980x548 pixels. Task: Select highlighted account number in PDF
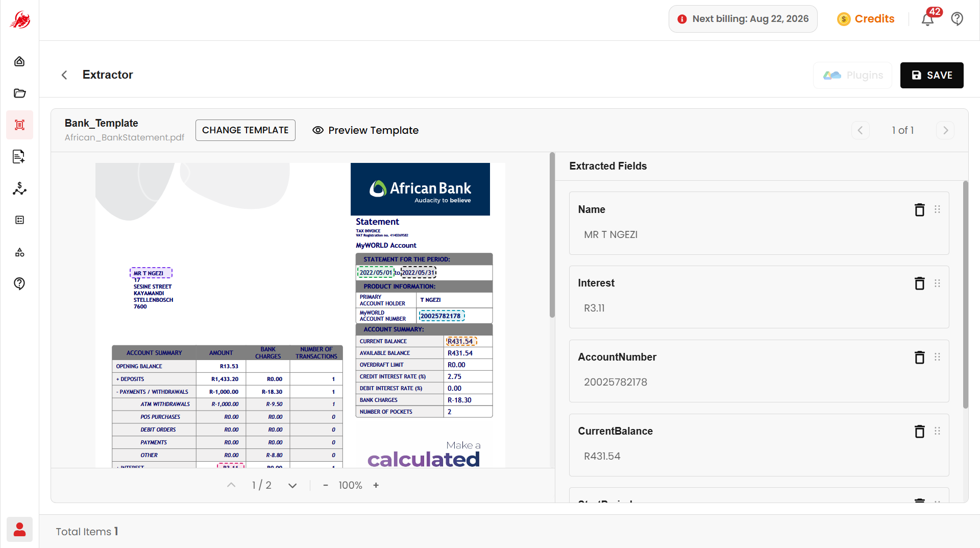tap(442, 316)
